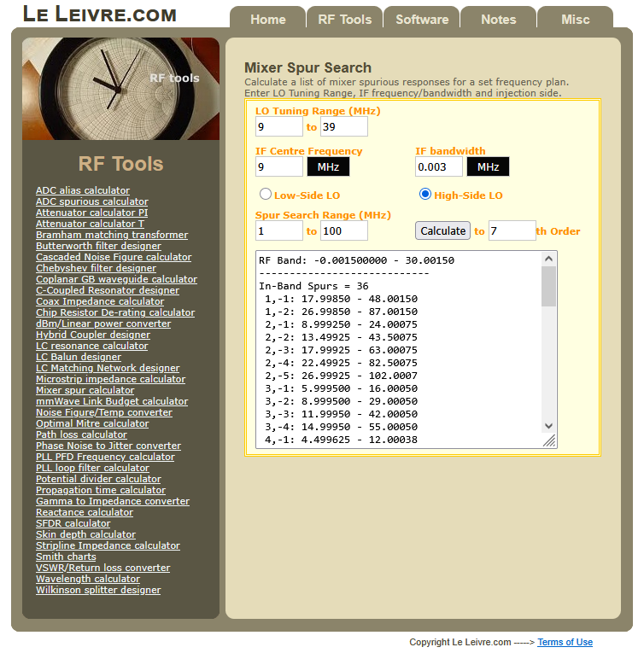Click the resize grip of results box

pos(549,441)
